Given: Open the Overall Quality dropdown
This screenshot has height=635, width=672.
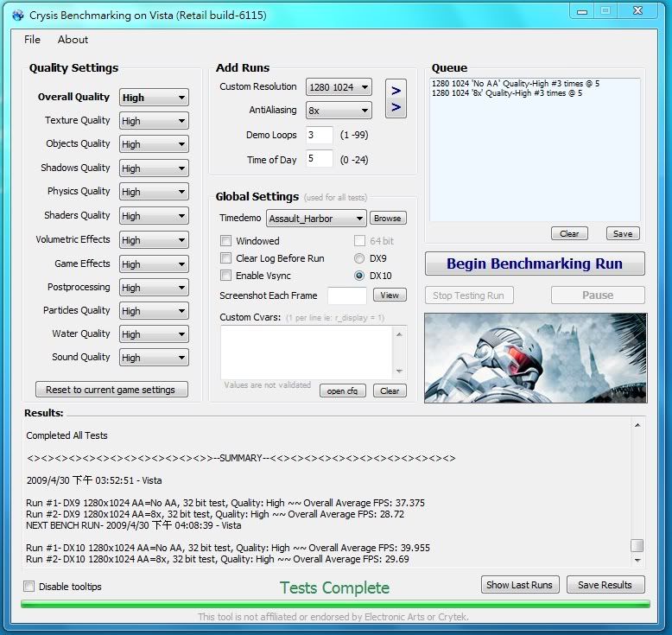Looking at the screenshot, I should (x=154, y=98).
